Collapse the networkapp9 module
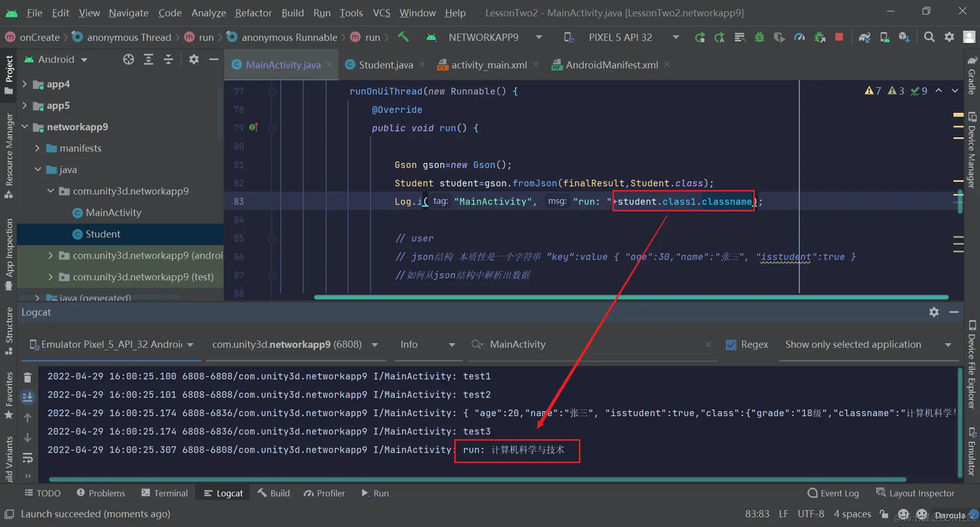This screenshot has width=980, height=527. point(24,127)
